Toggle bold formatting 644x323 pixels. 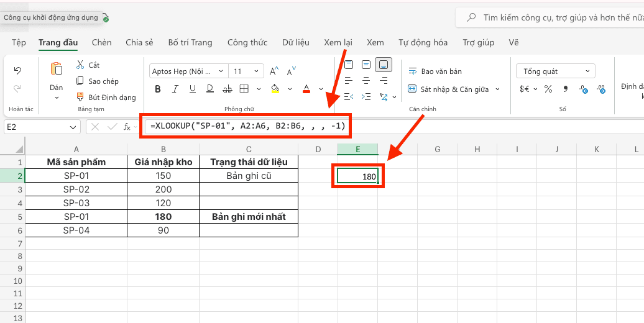coord(158,89)
